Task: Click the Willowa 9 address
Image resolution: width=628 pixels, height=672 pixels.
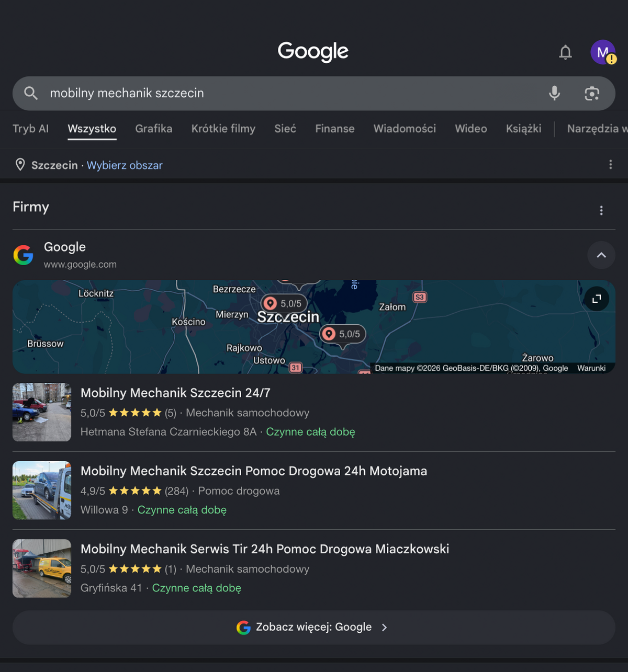Action: pyautogui.click(x=104, y=510)
